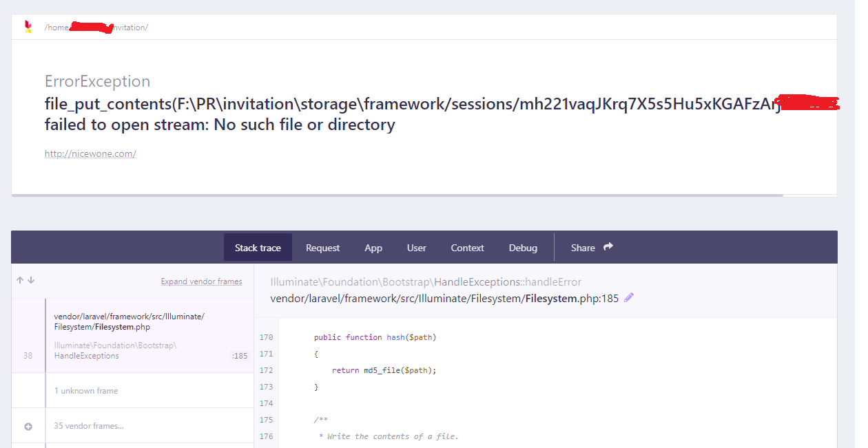Viewport: 868px width, 448px height.
Task: Open the Request tab
Action: point(322,248)
